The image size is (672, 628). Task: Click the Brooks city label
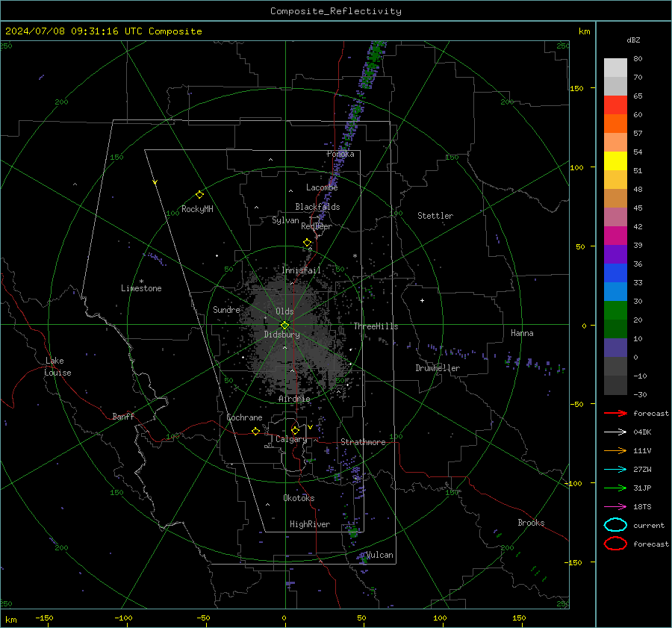click(531, 523)
